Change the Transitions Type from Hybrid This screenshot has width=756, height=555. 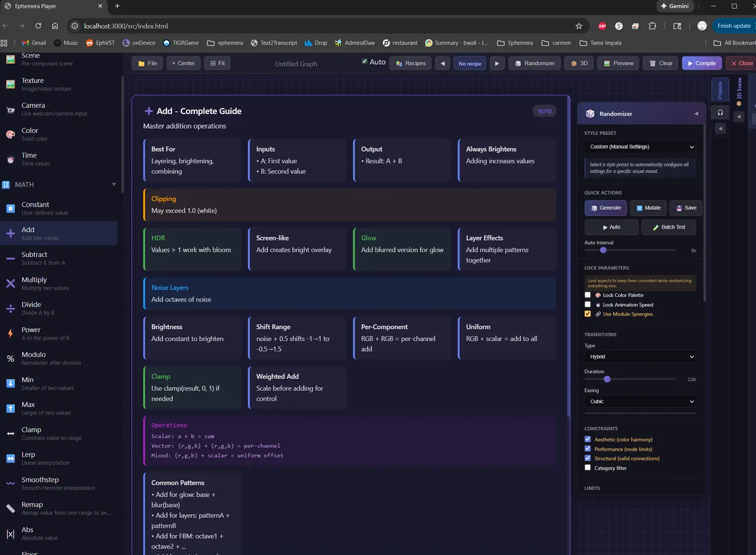pyautogui.click(x=640, y=356)
